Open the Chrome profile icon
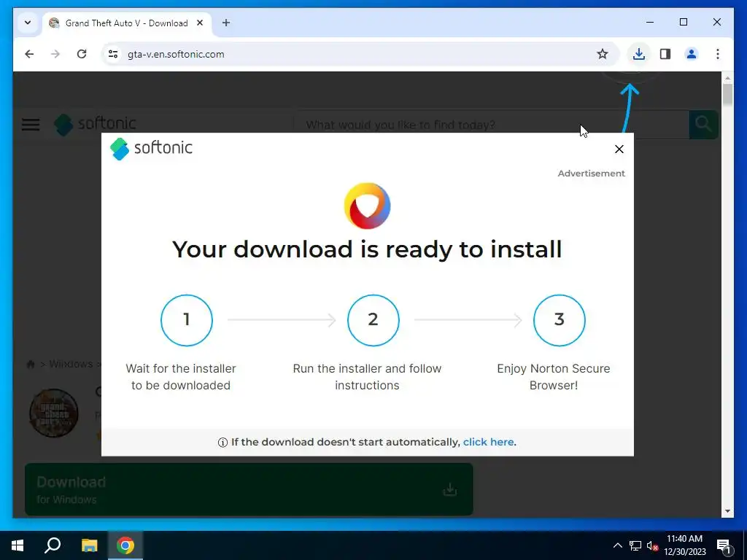Image resolution: width=747 pixels, height=560 pixels. click(x=692, y=54)
